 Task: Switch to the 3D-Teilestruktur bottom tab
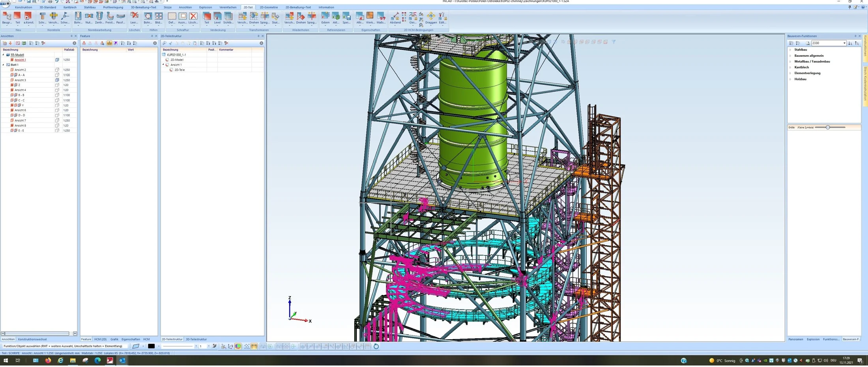(196, 339)
